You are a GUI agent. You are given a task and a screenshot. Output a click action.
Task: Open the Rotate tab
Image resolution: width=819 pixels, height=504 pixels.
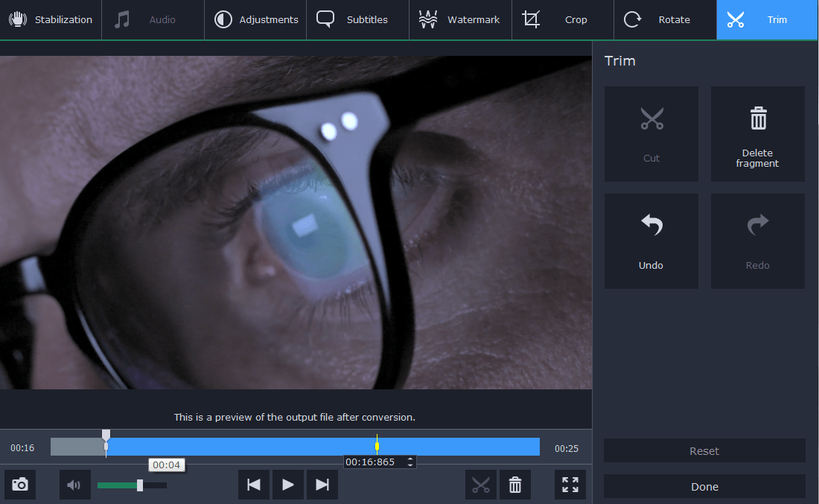click(664, 19)
